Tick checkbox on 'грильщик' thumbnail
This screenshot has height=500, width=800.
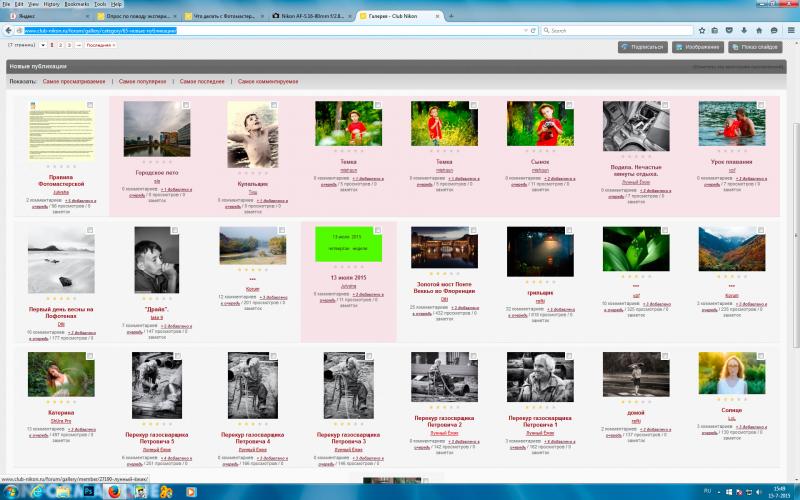pyautogui.click(x=569, y=231)
